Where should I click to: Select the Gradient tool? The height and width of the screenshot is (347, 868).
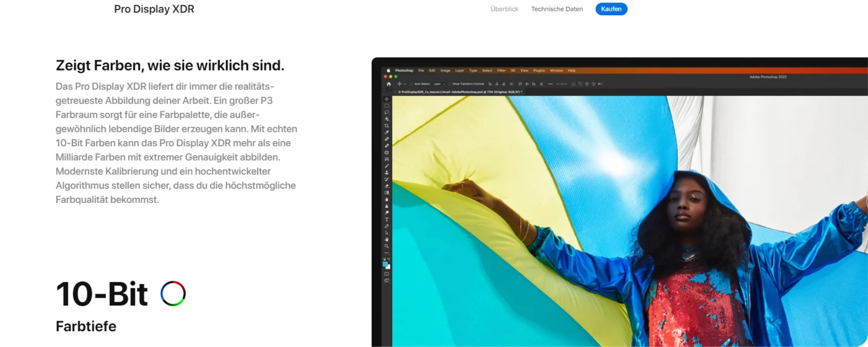click(386, 192)
